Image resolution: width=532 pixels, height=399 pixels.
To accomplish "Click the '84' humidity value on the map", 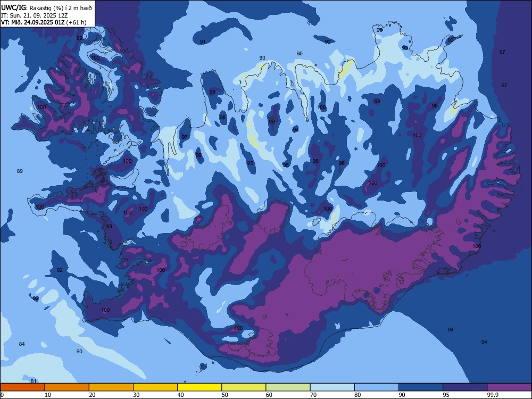I will pyautogui.click(x=22, y=344).
